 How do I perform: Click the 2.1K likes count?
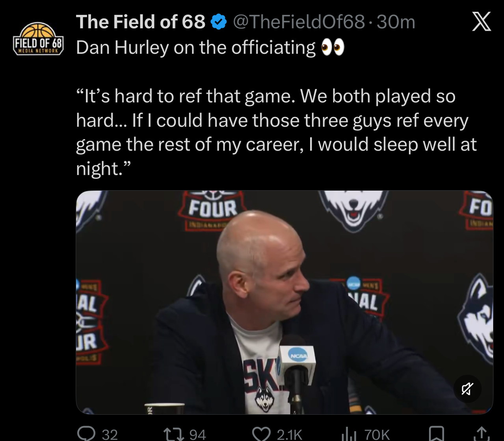pyautogui.click(x=290, y=434)
